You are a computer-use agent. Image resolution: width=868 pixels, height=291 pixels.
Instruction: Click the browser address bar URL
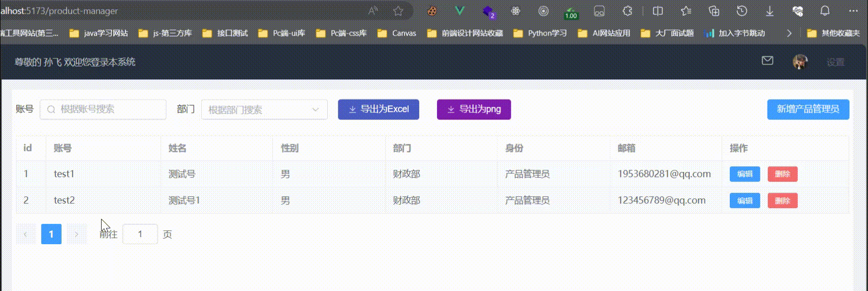(59, 11)
